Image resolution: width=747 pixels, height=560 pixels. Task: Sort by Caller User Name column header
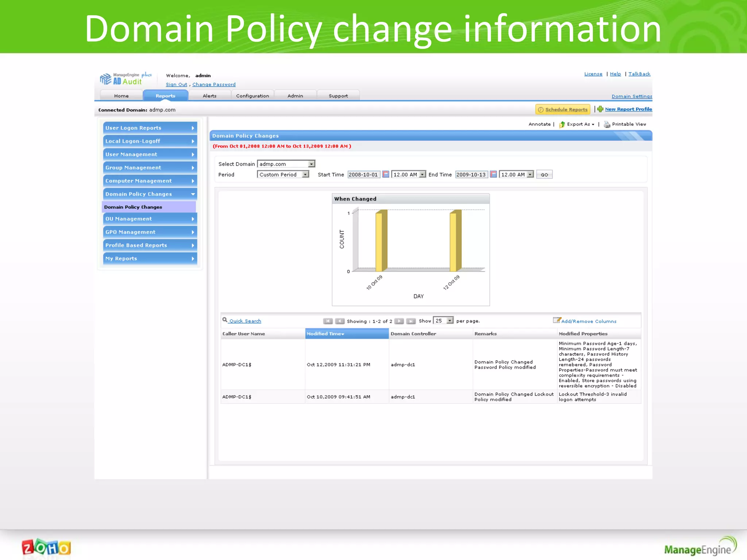coord(263,334)
